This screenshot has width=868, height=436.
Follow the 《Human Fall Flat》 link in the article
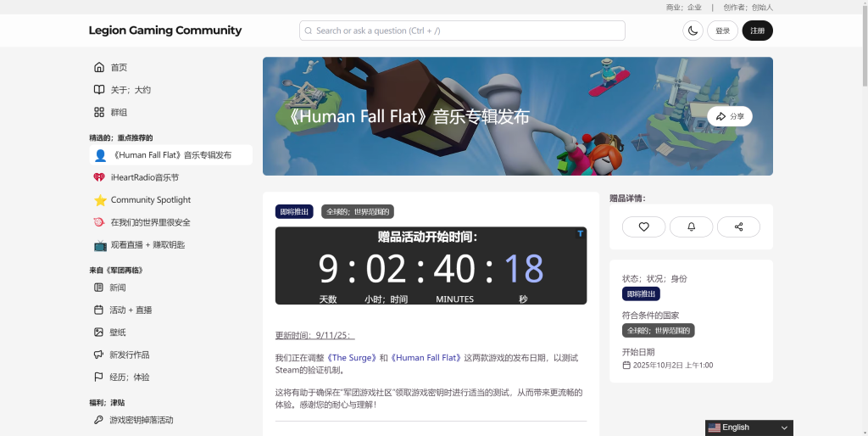click(426, 358)
